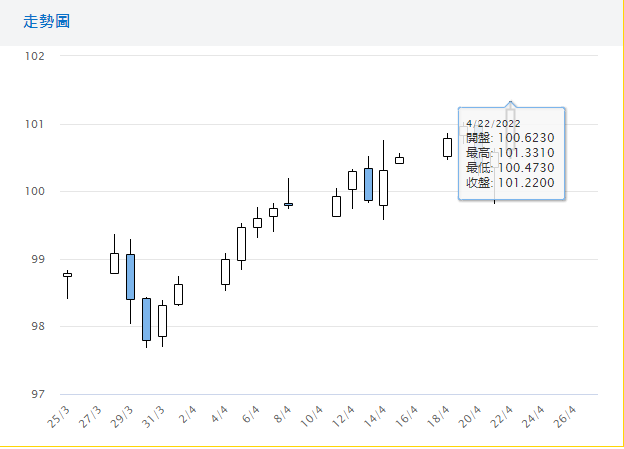Select the white 14/4 candlestick

pos(383,187)
